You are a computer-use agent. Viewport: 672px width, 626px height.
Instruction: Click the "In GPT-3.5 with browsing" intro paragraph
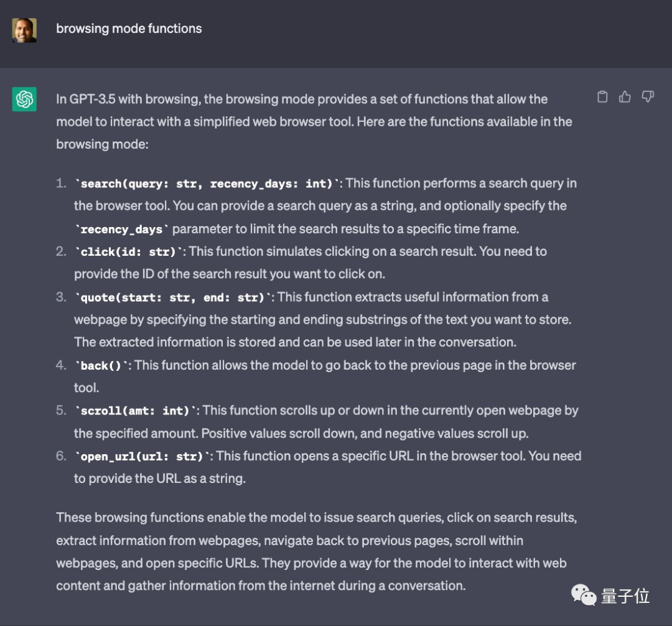tap(311, 121)
